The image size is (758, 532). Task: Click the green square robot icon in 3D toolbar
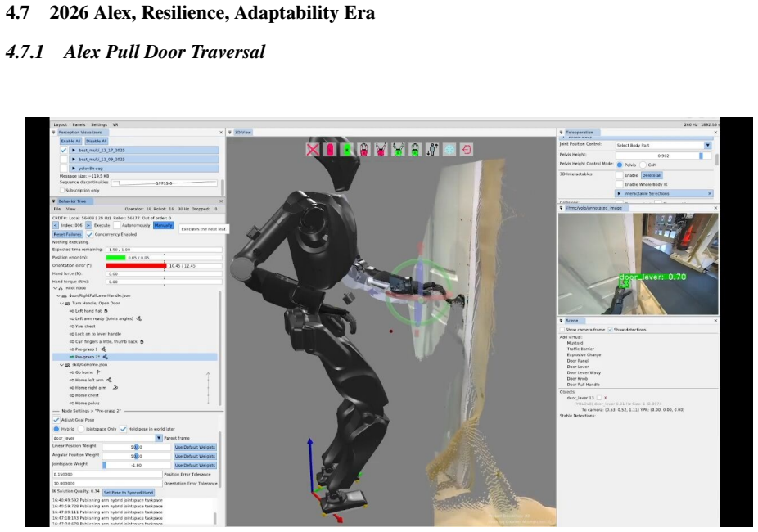pyautogui.click(x=347, y=150)
